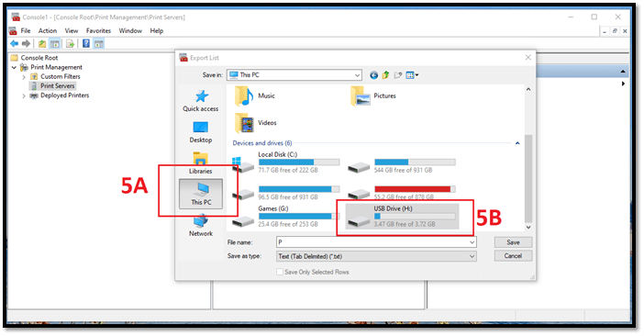
Task: Select Desktop in places bar
Action: (201, 132)
